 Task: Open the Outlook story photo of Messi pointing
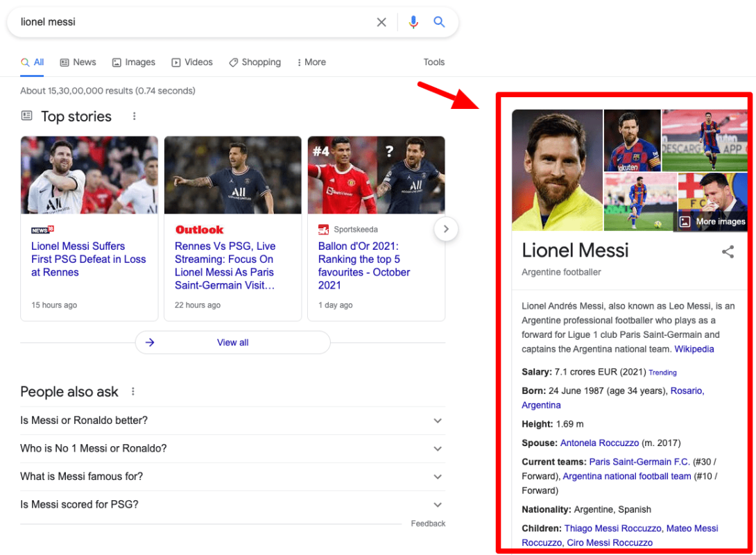pyautogui.click(x=233, y=175)
